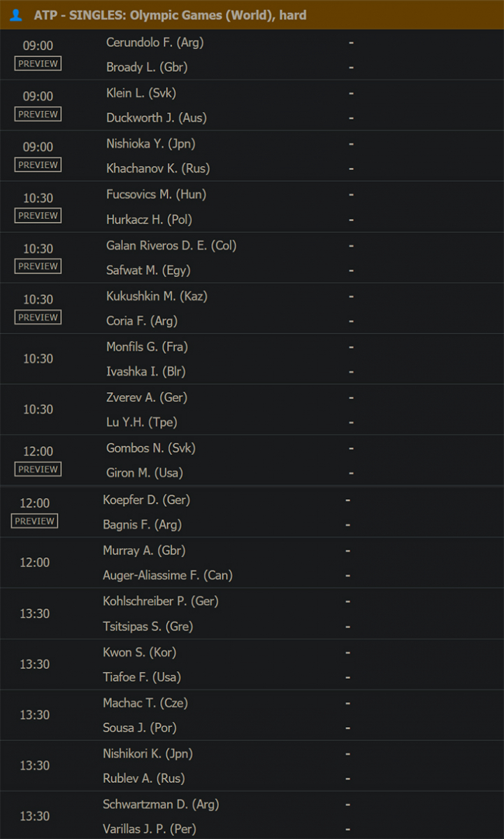Open PREVIEW for Koepfer vs Bagnis match
This screenshot has height=839, width=504.
pyautogui.click(x=35, y=521)
